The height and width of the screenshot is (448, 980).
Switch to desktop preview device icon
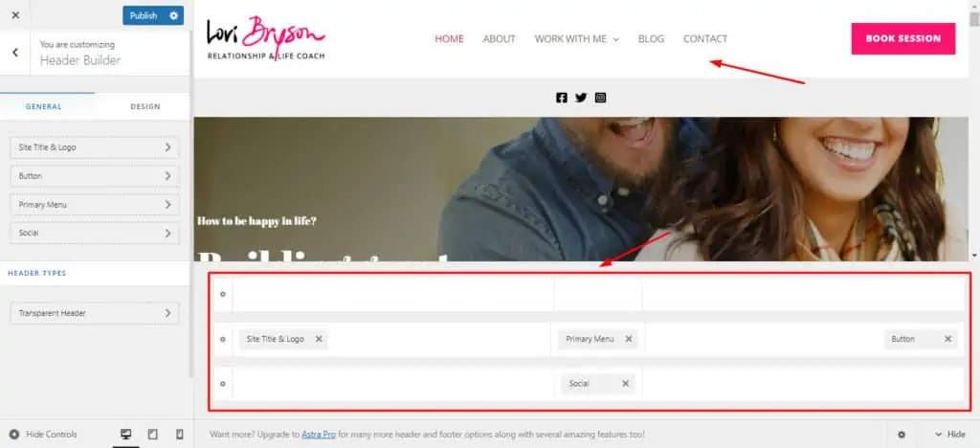(125, 435)
